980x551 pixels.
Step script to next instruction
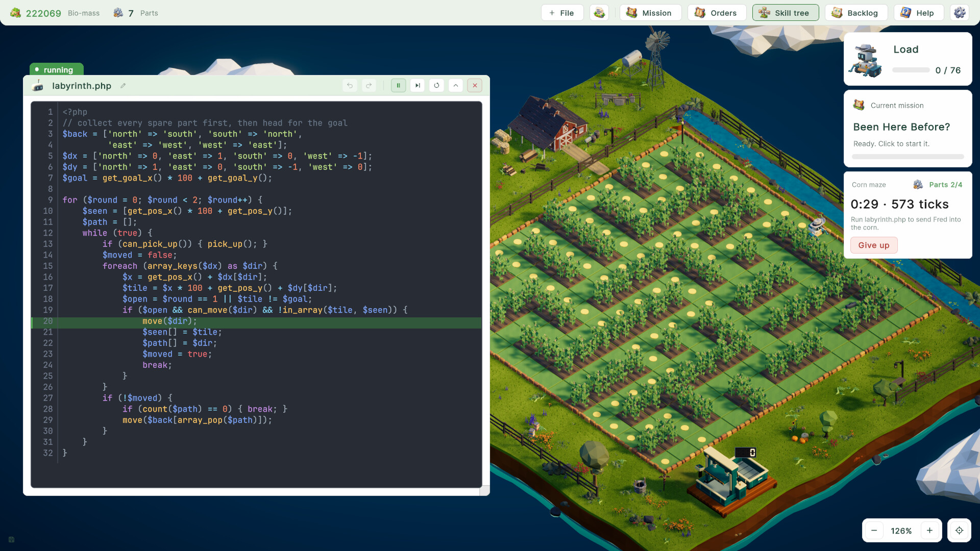[418, 86]
